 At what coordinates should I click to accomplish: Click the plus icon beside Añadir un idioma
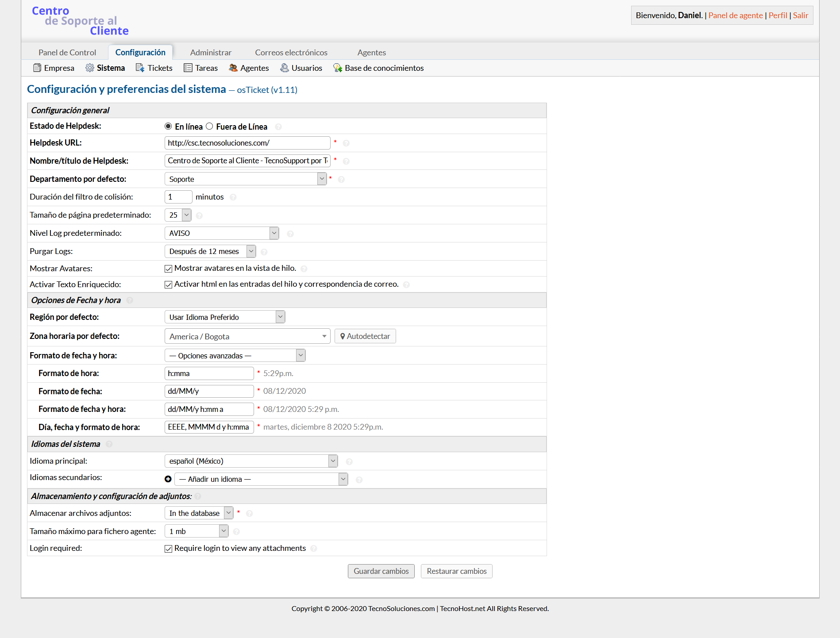[x=168, y=479]
